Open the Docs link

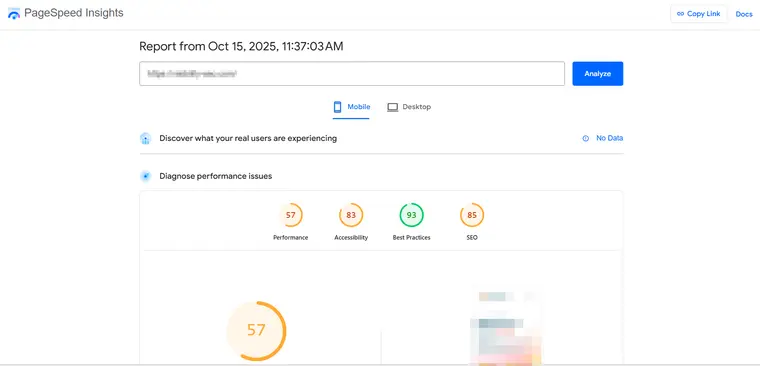pyautogui.click(x=744, y=14)
